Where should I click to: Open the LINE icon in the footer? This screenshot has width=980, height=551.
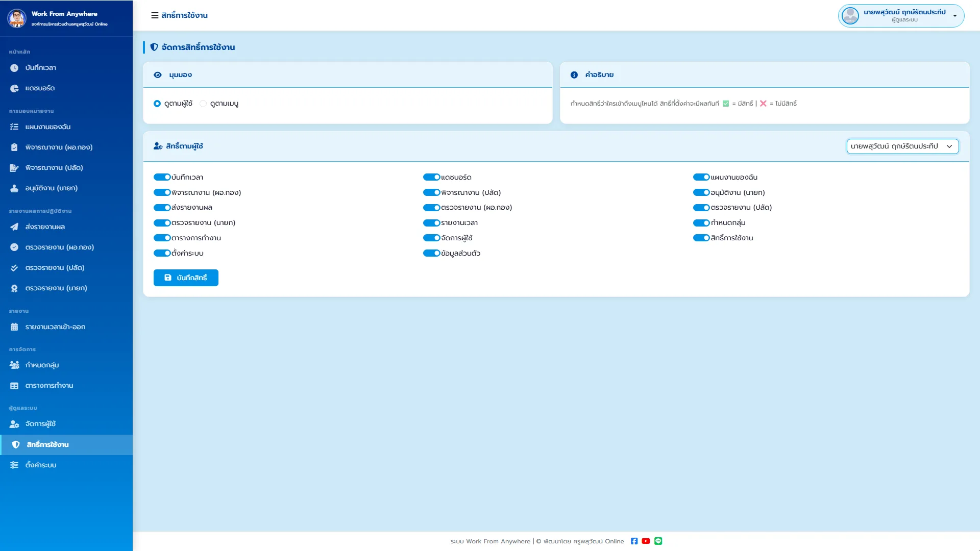click(x=658, y=541)
